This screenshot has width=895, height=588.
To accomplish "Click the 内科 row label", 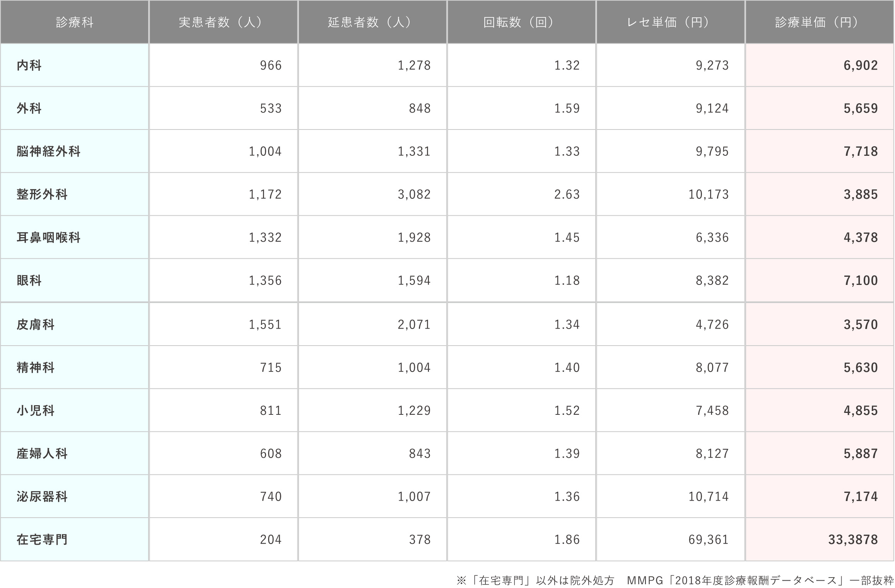I will [29, 65].
